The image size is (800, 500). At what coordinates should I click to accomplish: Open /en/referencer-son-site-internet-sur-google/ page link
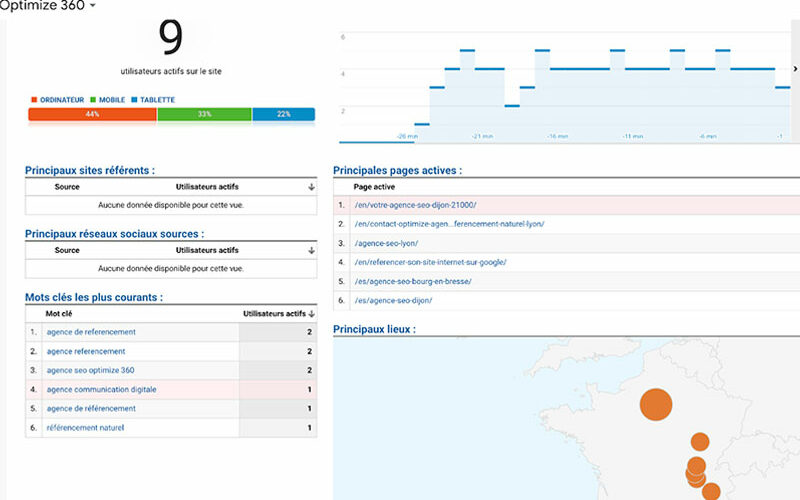coord(430,262)
